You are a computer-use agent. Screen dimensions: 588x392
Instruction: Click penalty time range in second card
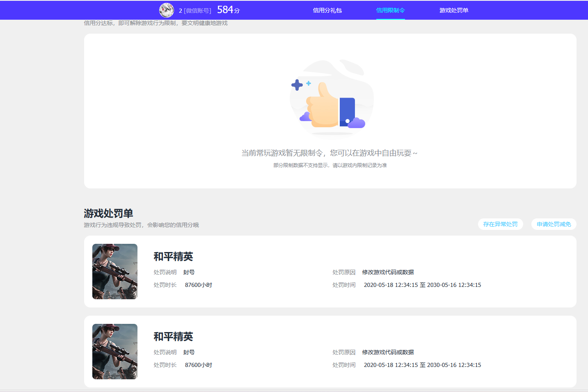pyautogui.click(x=423, y=365)
